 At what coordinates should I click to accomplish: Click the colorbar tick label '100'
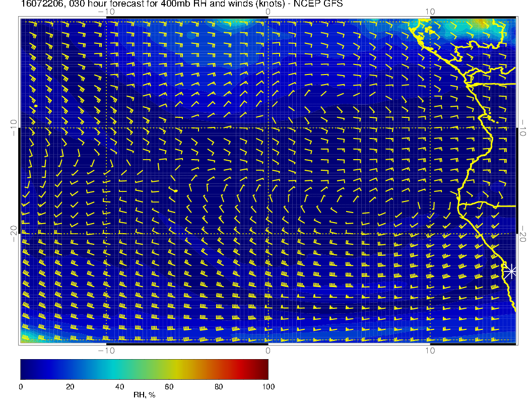(x=269, y=387)
